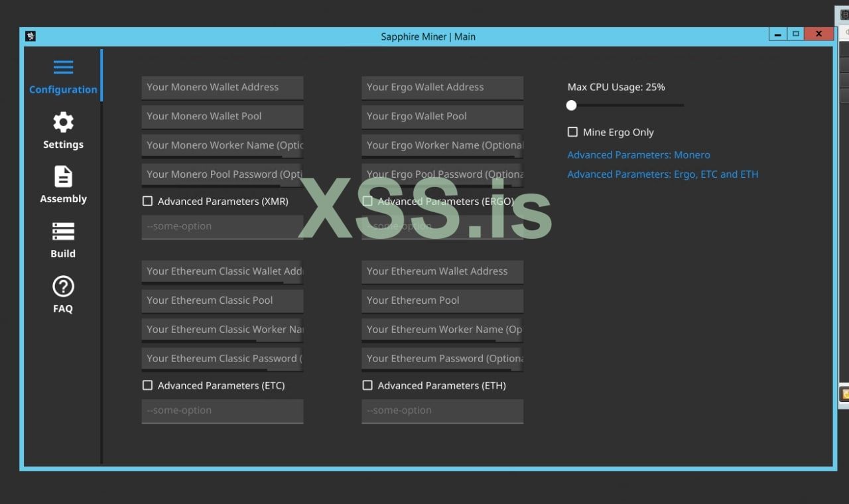Focus the Ergo Pool Password field
This screenshot has width=849, height=504.
(442, 175)
